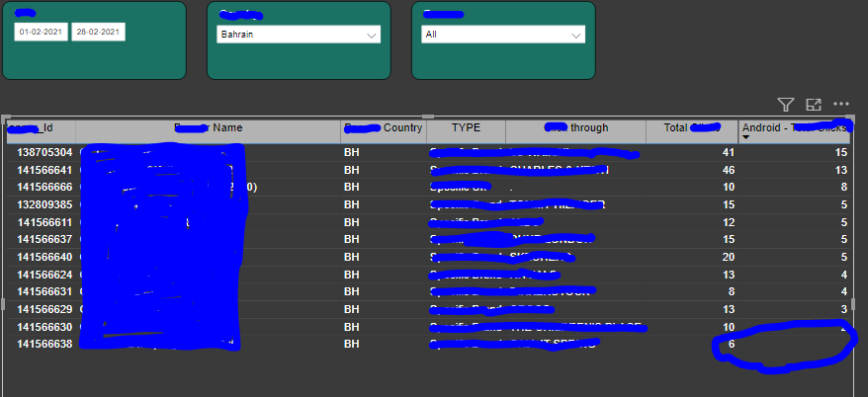Sort by the Country column header
This screenshot has height=397, width=868.
click(384, 127)
